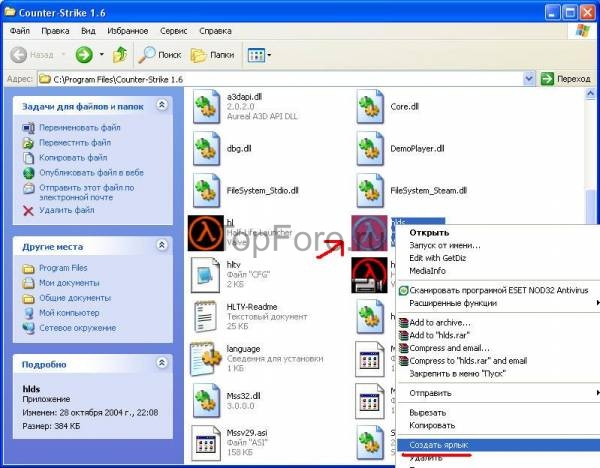Go up one folder level icon
This screenshot has height=468, width=600.
pyautogui.click(x=120, y=55)
